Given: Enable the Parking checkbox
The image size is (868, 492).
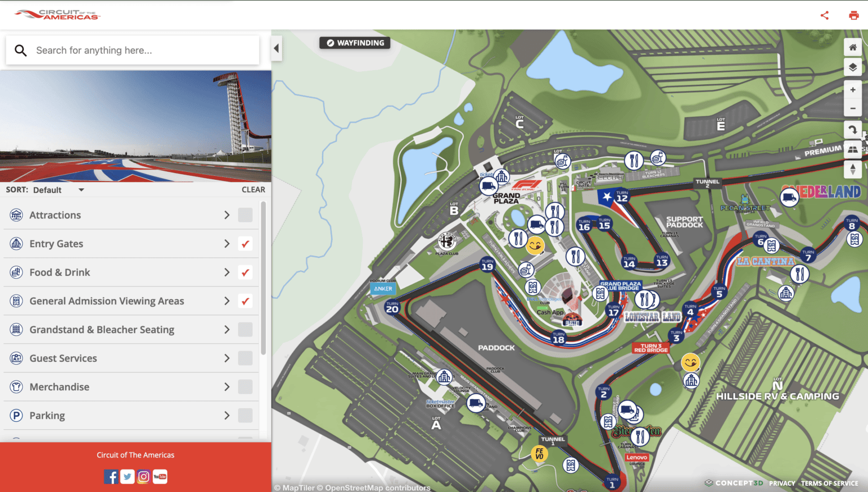Looking at the screenshot, I should coord(245,415).
